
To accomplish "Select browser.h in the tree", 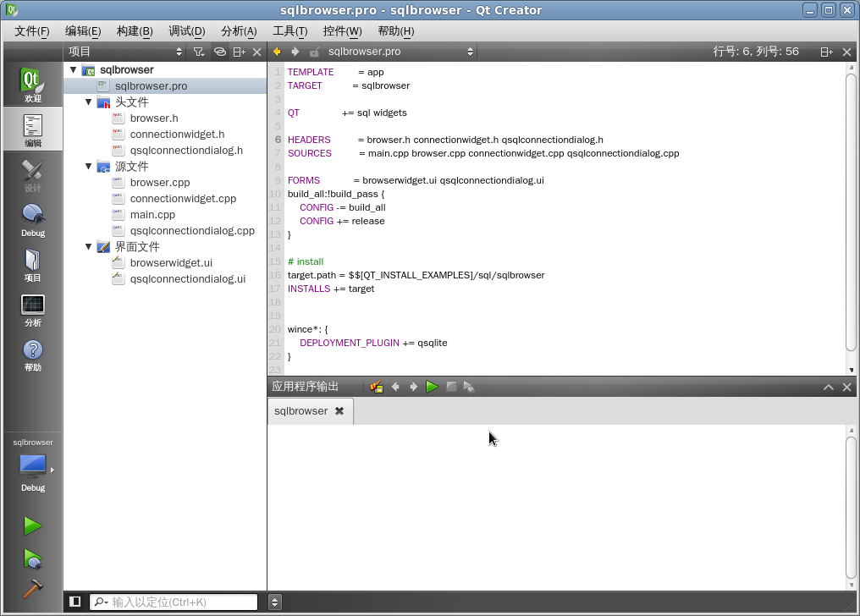I will (153, 118).
